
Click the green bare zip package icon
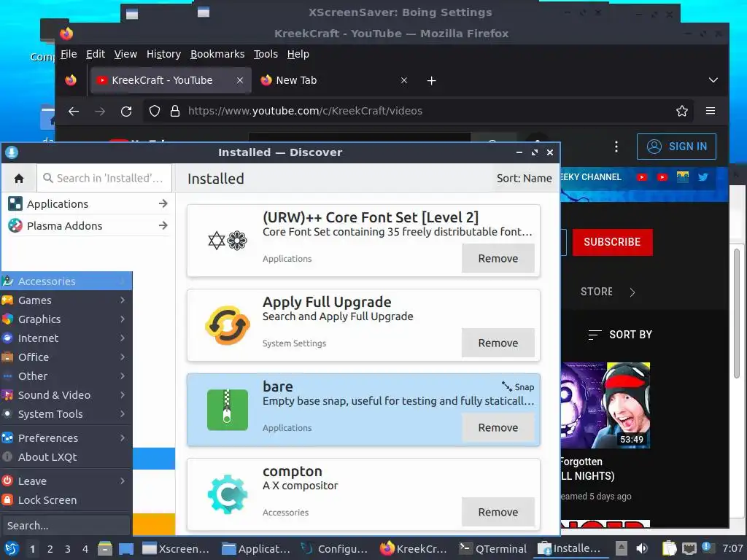click(x=228, y=410)
